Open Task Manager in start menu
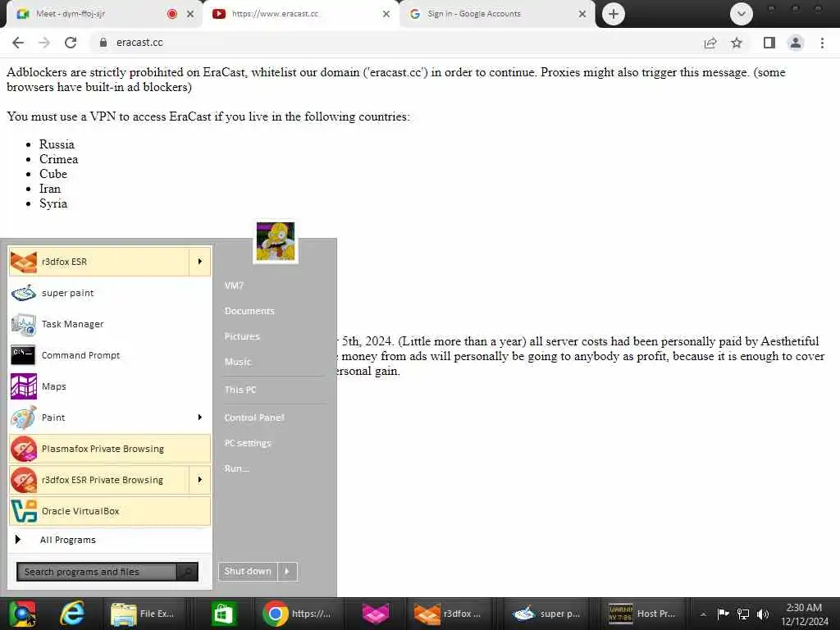The image size is (840, 630). [x=110, y=324]
